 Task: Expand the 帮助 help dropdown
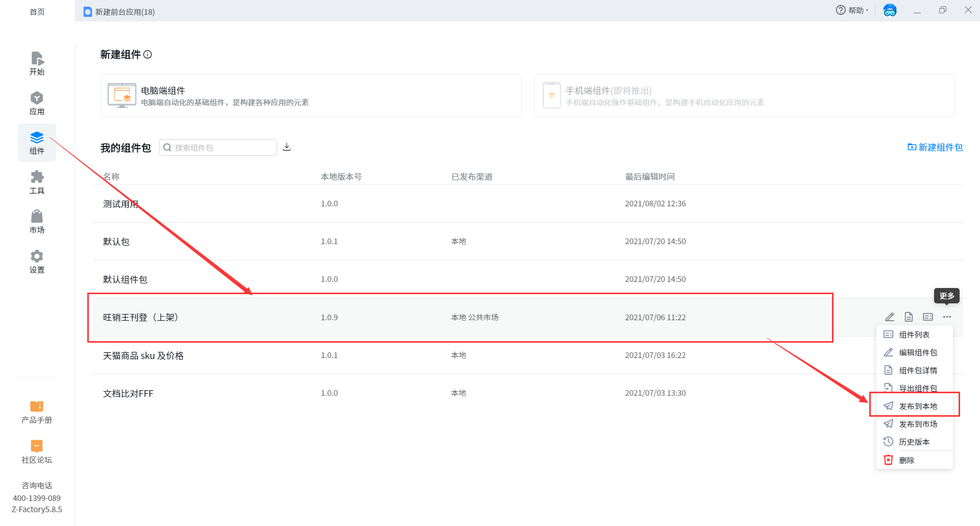click(852, 10)
